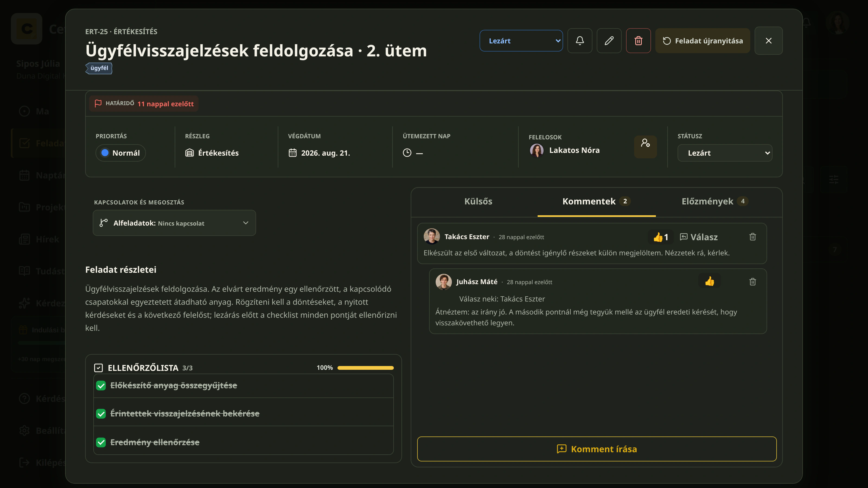The height and width of the screenshot is (488, 868).
Task: Click the Értékesítés department icon
Action: click(x=189, y=153)
